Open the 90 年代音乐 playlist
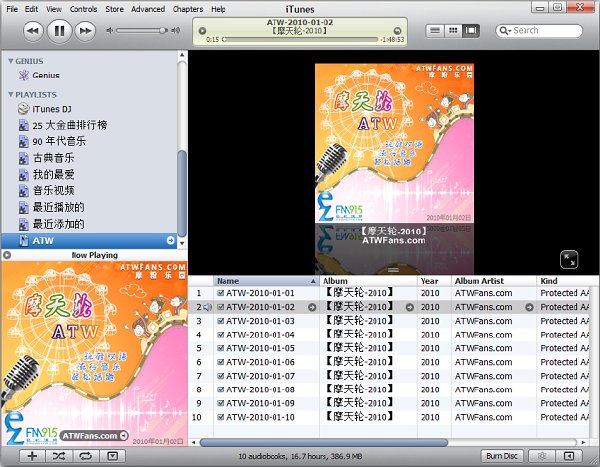The height and width of the screenshot is (467, 600). coord(59,141)
